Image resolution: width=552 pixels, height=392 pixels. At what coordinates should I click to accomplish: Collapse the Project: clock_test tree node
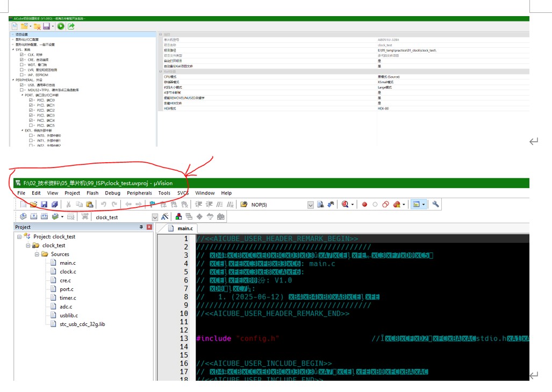[x=19, y=237]
